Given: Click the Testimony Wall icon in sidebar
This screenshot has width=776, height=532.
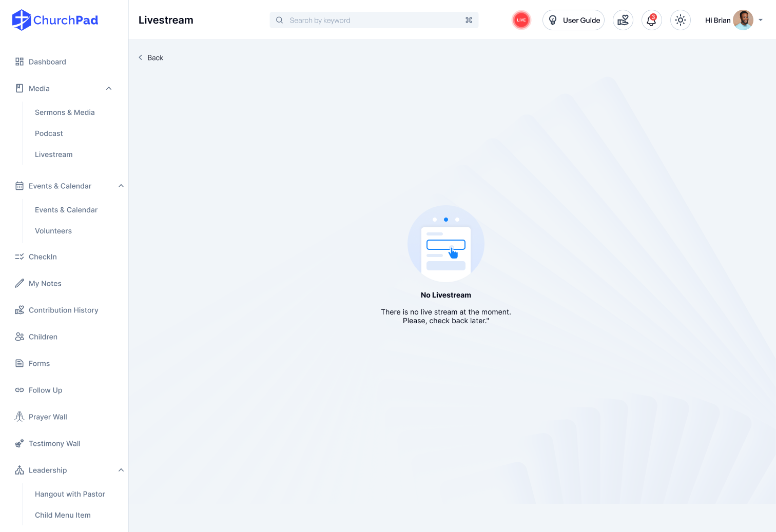Looking at the screenshot, I should click(20, 443).
